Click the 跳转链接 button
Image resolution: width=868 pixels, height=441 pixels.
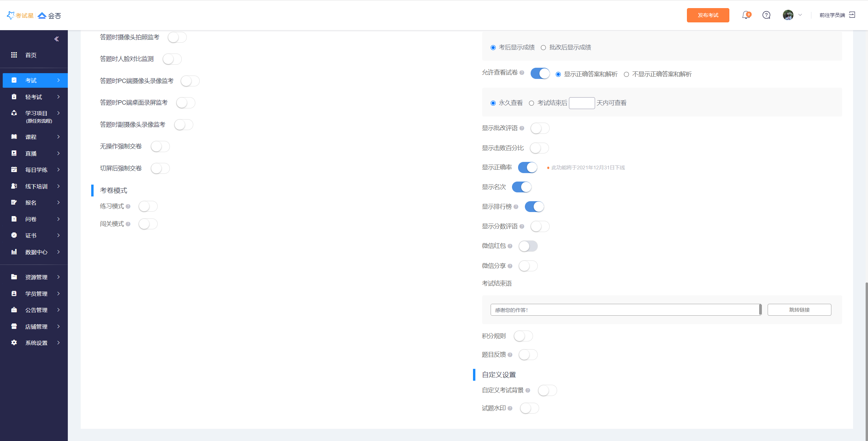pos(799,310)
